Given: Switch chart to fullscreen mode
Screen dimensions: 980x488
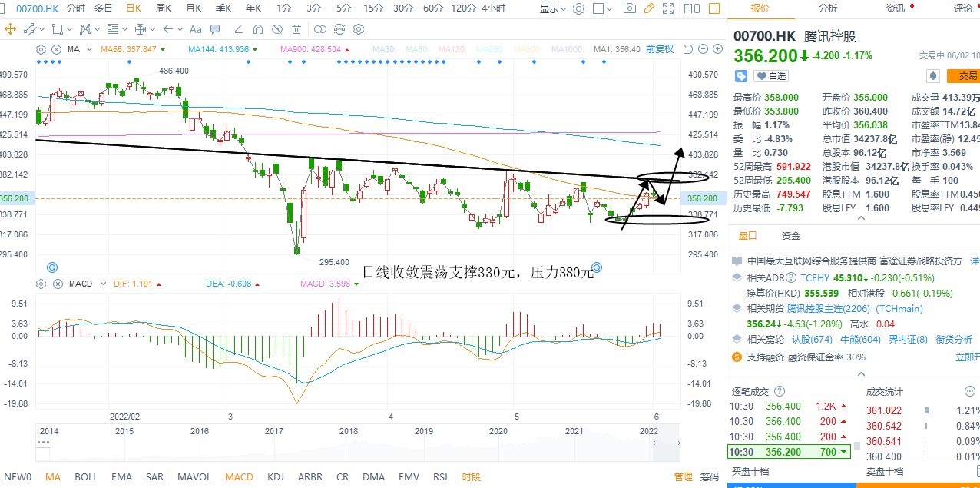Looking at the screenshot, I should (x=668, y=8).
